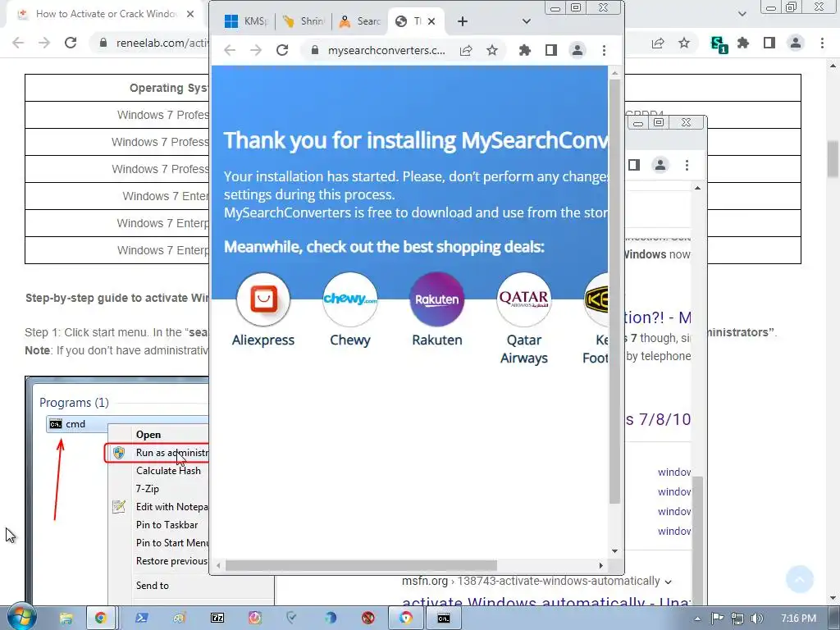Image resolution: width=840 pixels, height=630 pixels.
Task: Open 7-Zip from taskbar
Action: click(x=217, y=619)
